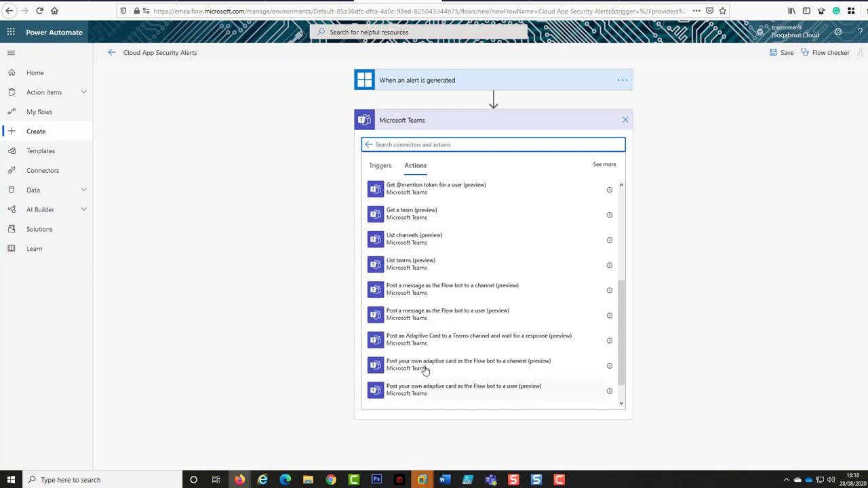Open the Power Automate app launcher waffle
Image resolution: width=868 pixels, height=488 pixels.
(11, 32)
